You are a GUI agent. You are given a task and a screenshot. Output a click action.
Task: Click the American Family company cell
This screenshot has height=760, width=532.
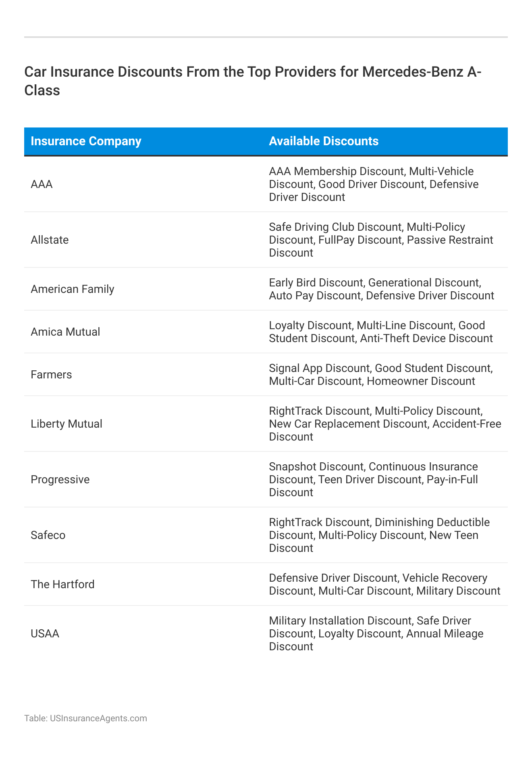point(73,289)
